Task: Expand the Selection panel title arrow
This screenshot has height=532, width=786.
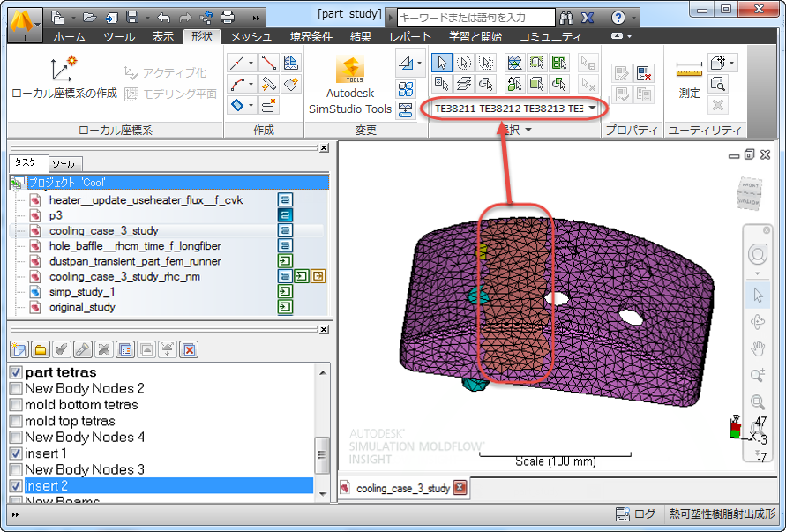Action: [528, 131]
